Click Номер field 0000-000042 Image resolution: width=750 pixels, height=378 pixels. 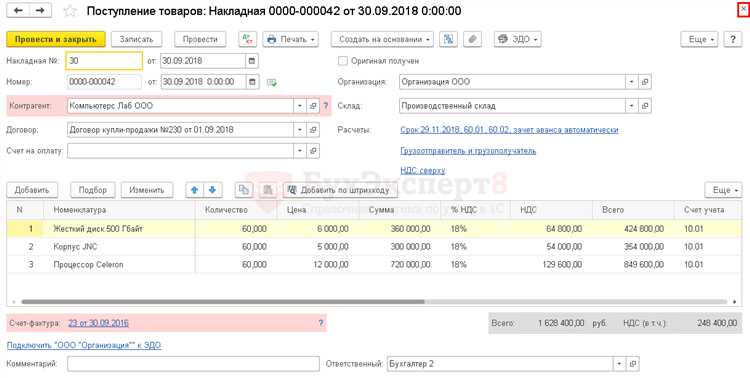coord(104,82)
